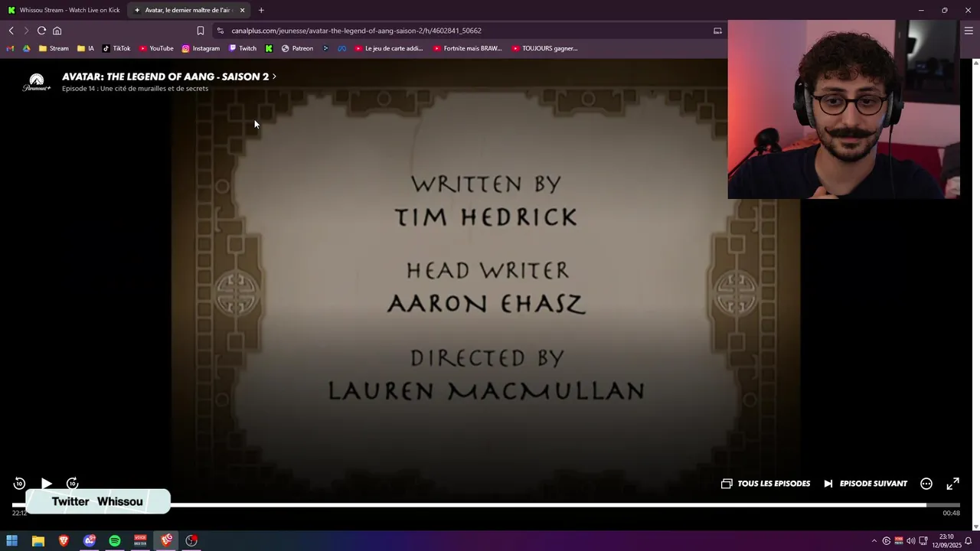Open Brave browser from the taskbar
This screenshot has width=980, height=551.
click(64, 541)
